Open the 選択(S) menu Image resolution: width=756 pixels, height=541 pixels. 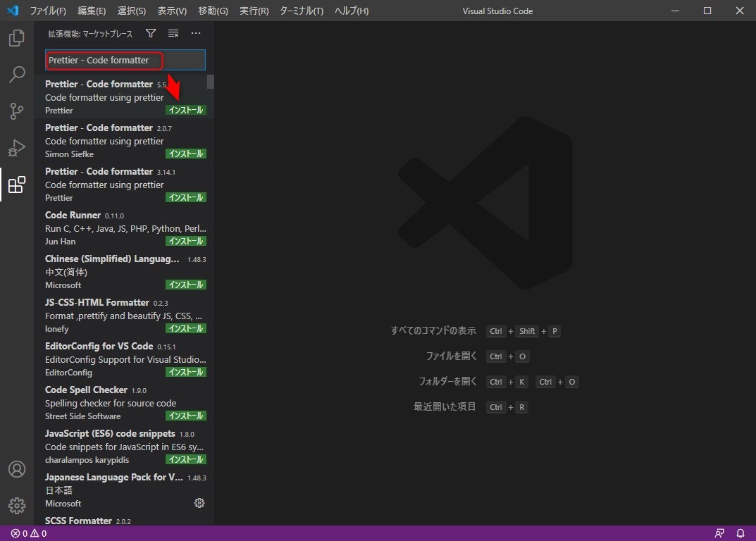pos(131,11)
